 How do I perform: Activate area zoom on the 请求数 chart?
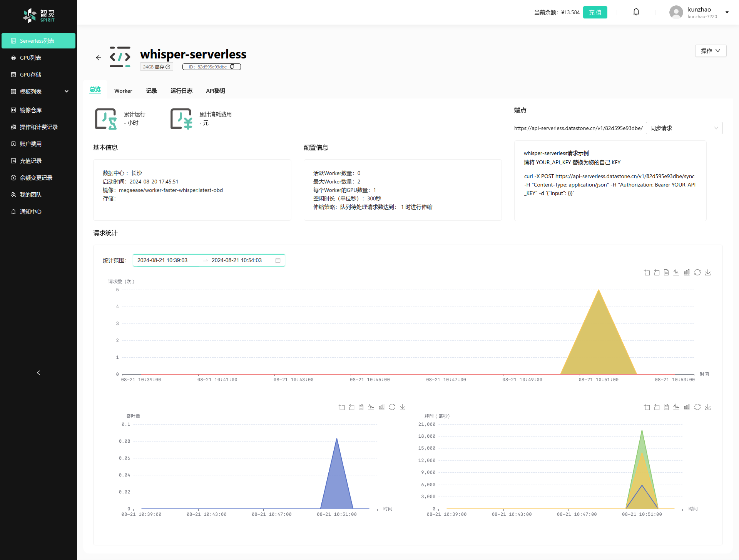pos(647,272)
